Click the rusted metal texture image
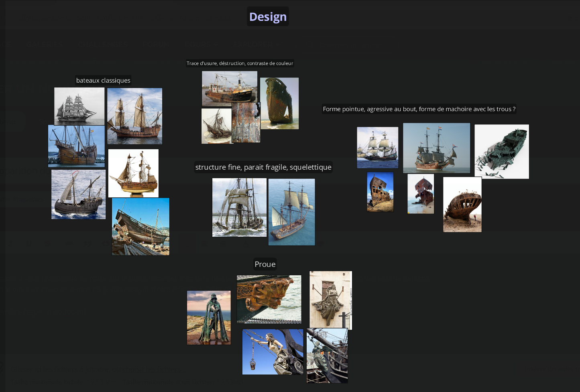This screenshot has height=392, width=580. pos(246,122)
